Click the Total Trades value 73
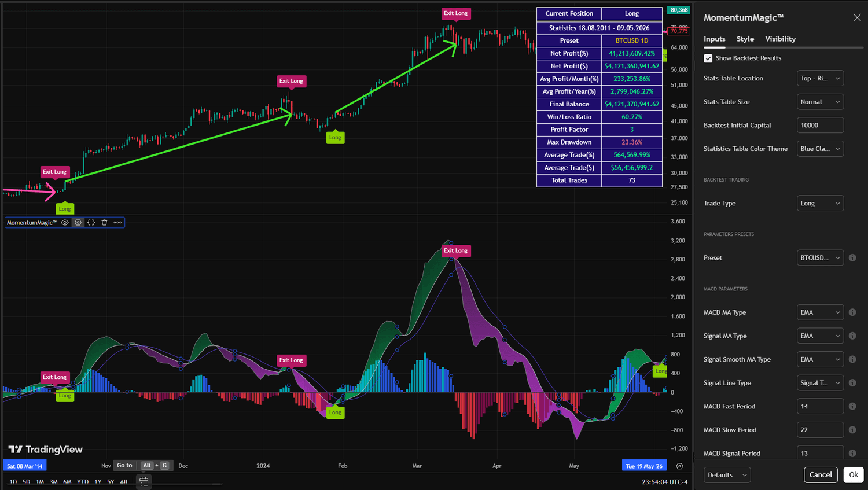This screenshot has height=490, width=868. point(632,180)
